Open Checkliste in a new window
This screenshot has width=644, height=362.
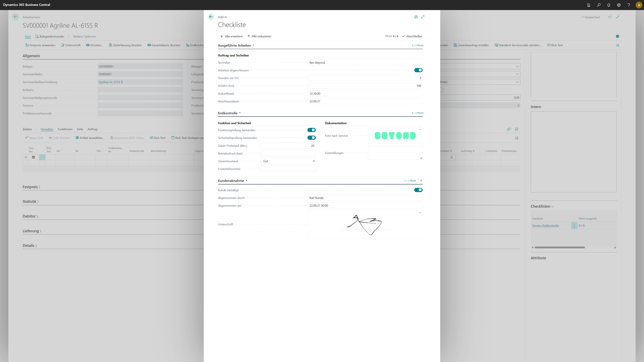click(416, 17)
